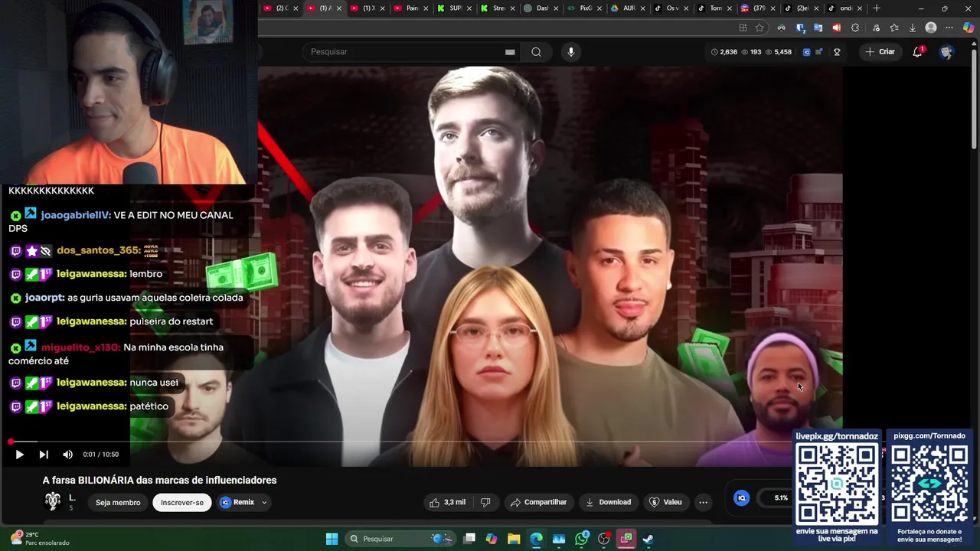Click the blue IQ extension icon in header
Image resolution: width=980 pixels, height=551 pixels.
806,52
